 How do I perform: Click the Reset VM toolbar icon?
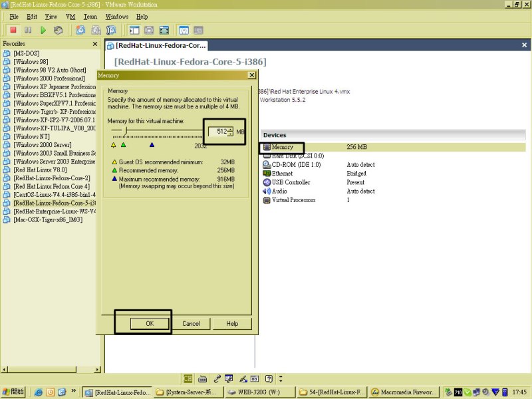coord(58,30)
